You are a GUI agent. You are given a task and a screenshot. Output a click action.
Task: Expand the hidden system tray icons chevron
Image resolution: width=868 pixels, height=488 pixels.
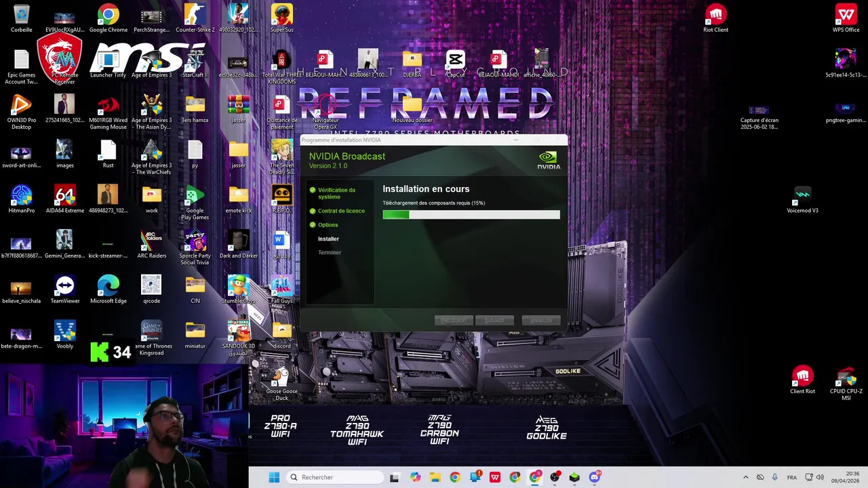pos(745,477)
